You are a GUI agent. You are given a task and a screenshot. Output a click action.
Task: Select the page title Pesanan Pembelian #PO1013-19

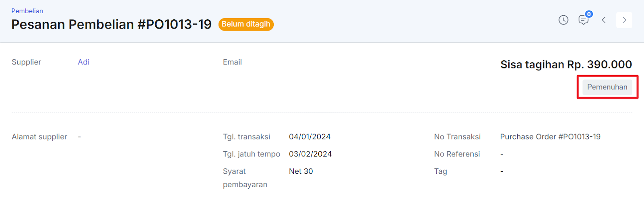(x=111, y=24)
